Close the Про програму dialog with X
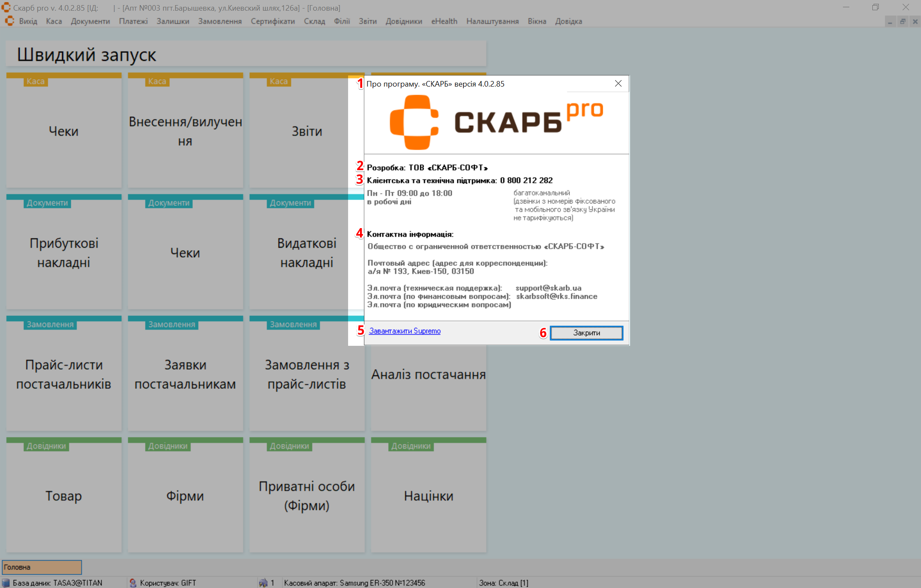Viewport: 921px width, 588px height. click(618, 84)
